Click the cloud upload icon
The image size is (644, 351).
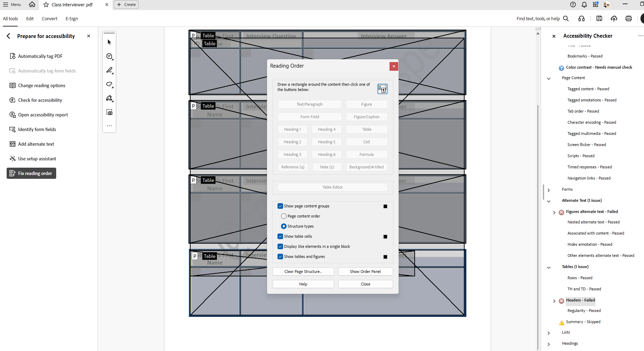(614, 18)
